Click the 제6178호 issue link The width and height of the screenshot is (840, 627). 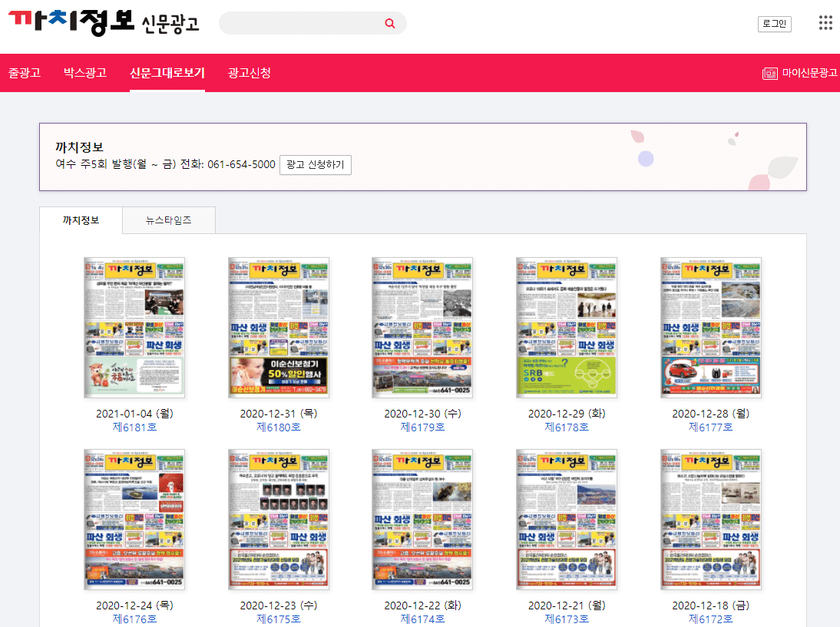point(567,427)
